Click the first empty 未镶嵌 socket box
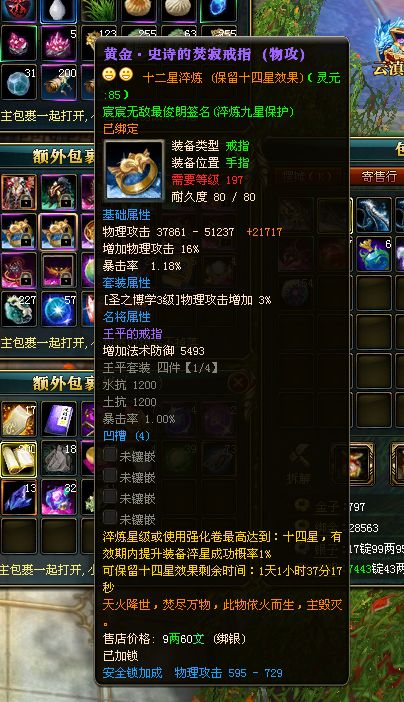This screenshot has height=702, width=404. click(x=110, y=454)
